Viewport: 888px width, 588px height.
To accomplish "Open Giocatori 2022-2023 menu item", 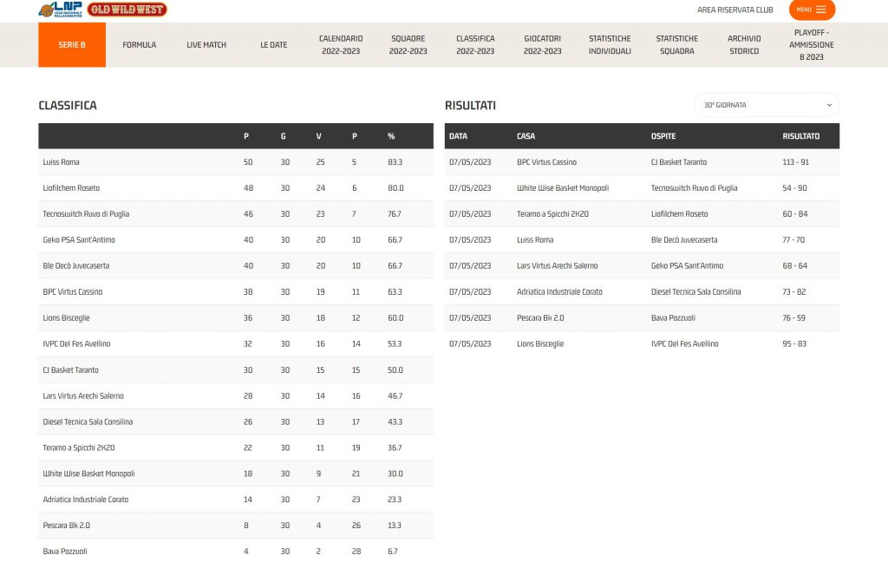I will coord(543,45).
